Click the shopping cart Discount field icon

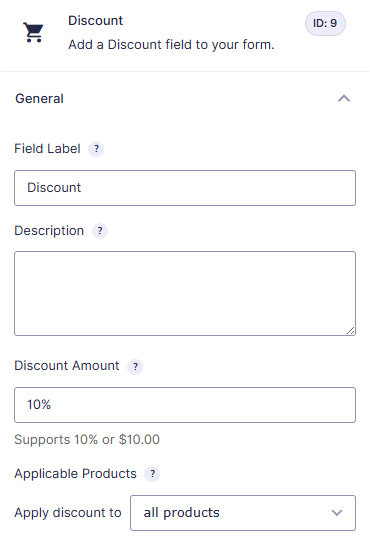(33, 32)
